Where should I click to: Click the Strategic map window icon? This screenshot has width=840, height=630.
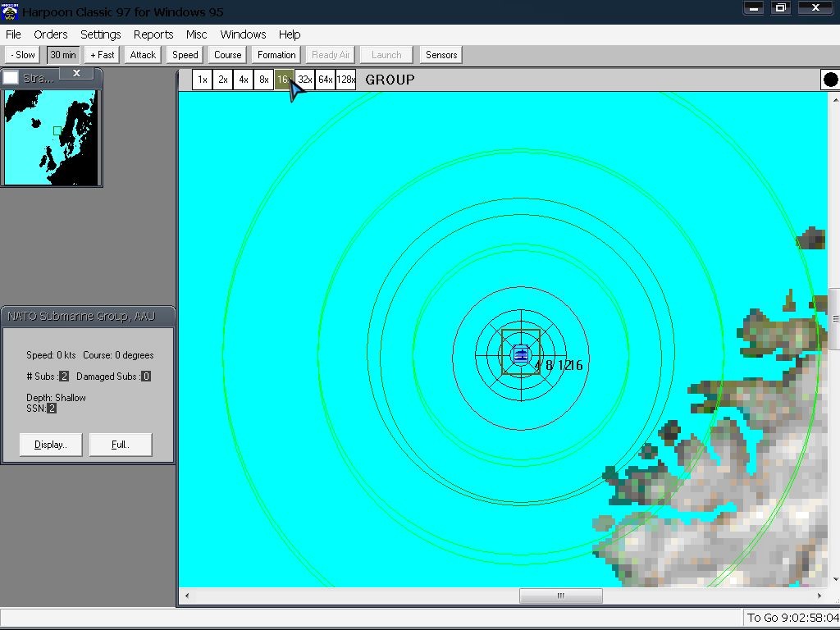point(11,78)
